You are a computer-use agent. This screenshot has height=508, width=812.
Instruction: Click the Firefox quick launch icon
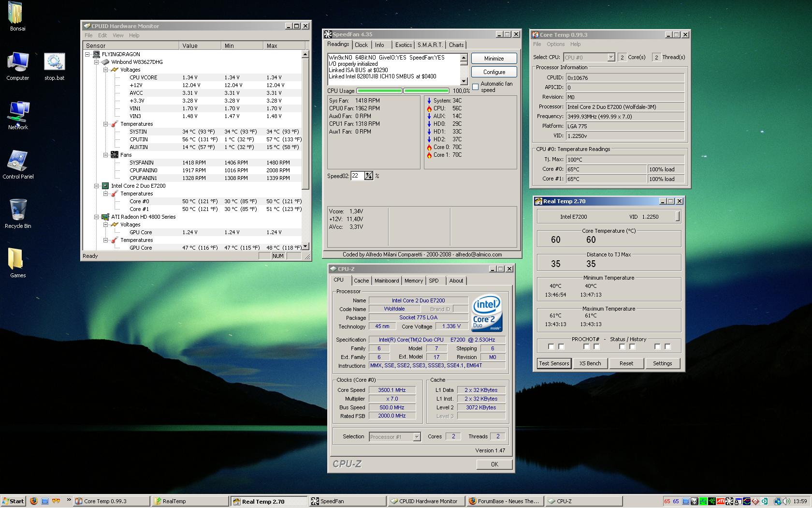pyautogui.click(x=33, y=501)
